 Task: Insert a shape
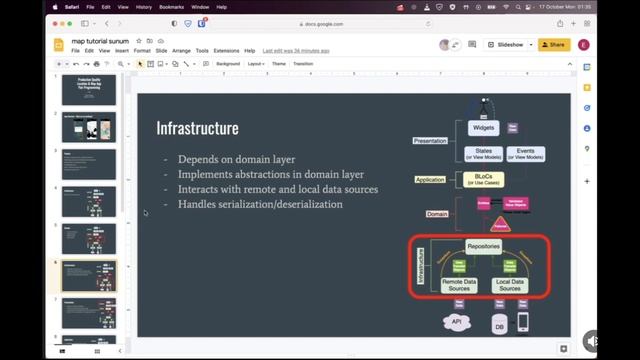coord(175,64)
